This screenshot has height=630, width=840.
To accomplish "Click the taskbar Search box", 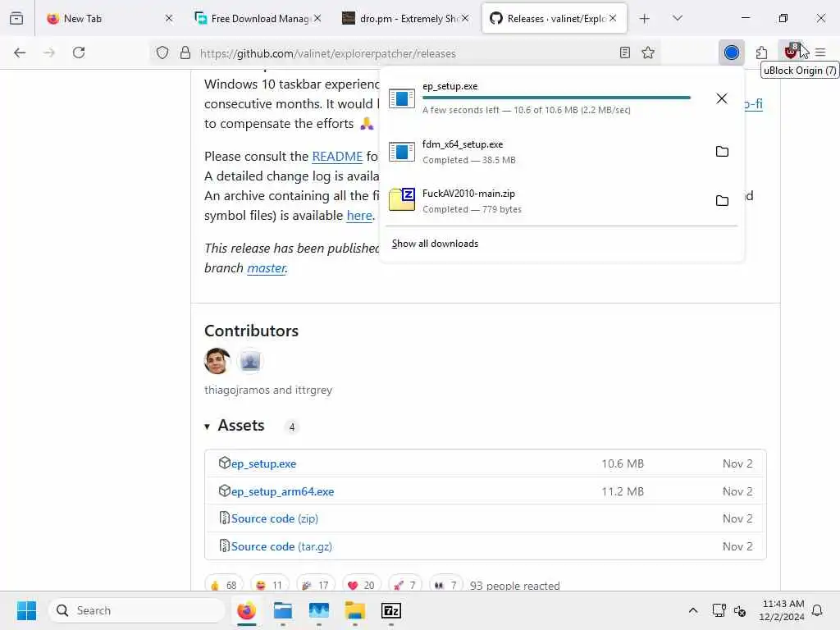I will [x=137, y=610].
